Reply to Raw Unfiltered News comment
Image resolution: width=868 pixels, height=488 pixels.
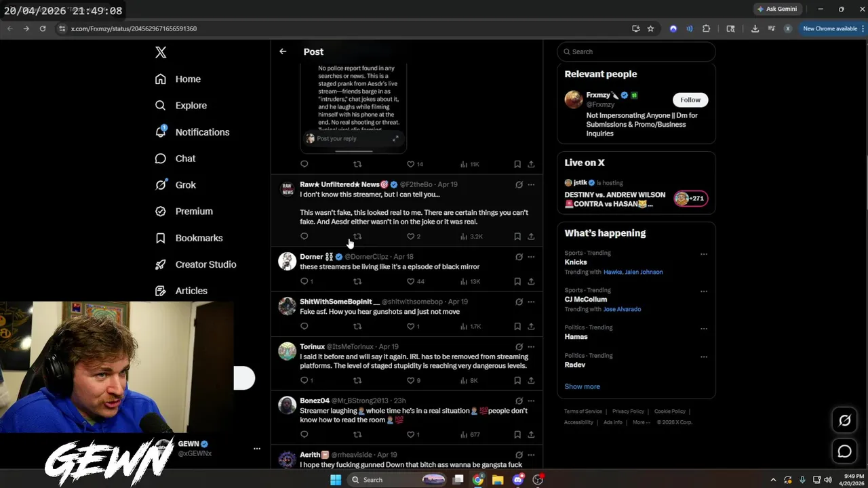[x=304, y=237]
